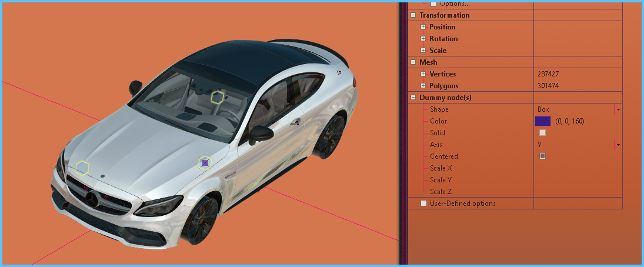
Task: Expand the Position property group
Action: pyautogui.click(x=423, y=27)
